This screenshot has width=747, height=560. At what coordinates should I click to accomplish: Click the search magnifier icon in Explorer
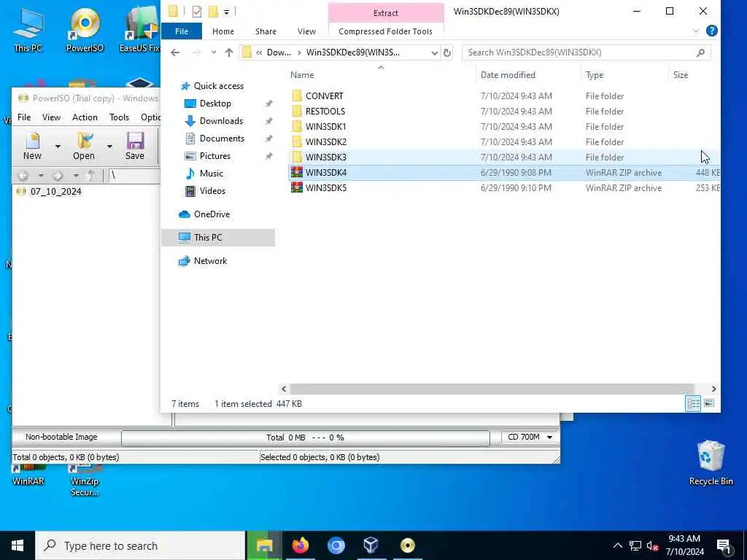point(701,52)
